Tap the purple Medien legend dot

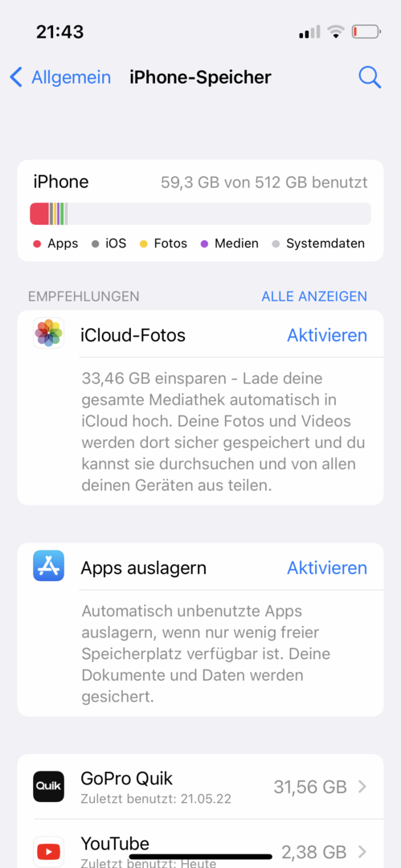204,244
